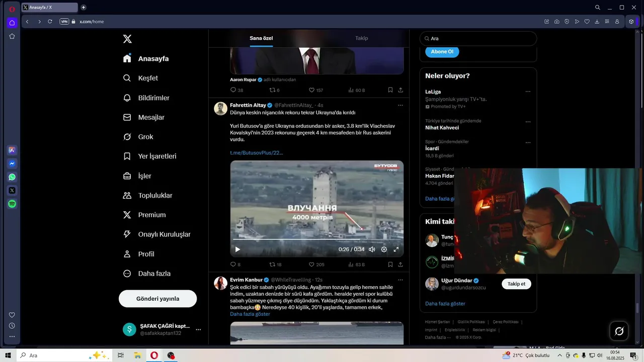Screen dimensions: 644x362
Task: Open Spotify in Opera sidebar
Action: 12,204
